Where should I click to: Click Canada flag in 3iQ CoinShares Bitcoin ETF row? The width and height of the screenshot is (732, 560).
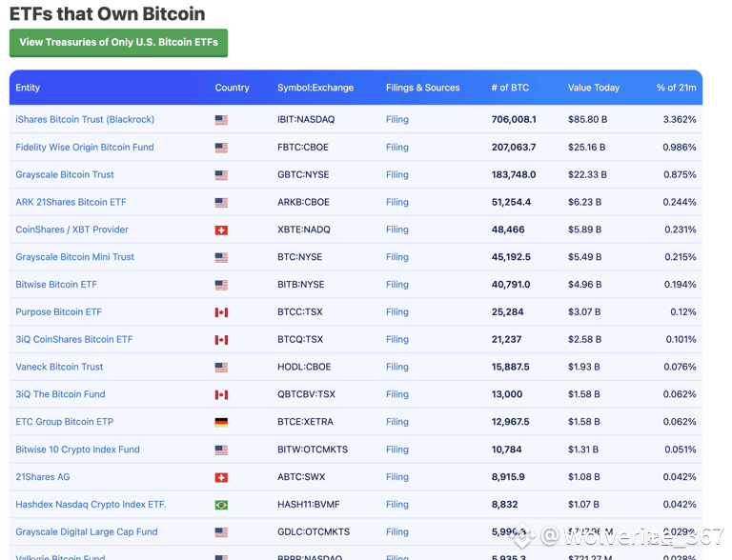click(x=221, y=340)
